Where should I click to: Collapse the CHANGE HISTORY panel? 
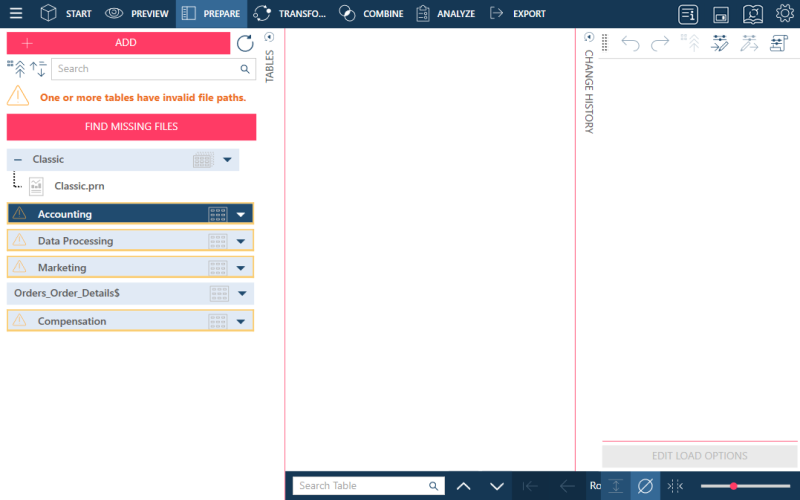pyautogui.click(x=589, y=37)
